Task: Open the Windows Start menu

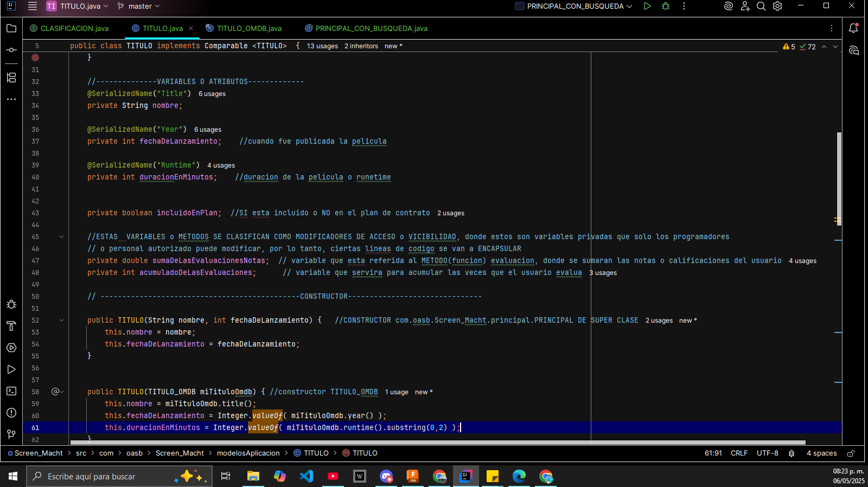Action: pyautogui.click(x=13, y=476)
